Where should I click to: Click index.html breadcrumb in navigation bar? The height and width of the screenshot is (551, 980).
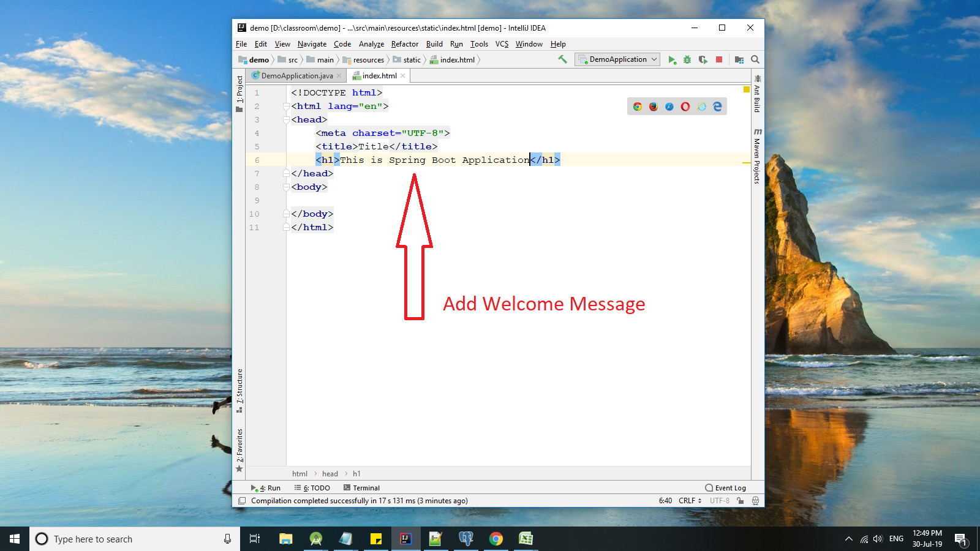point(452,60)
